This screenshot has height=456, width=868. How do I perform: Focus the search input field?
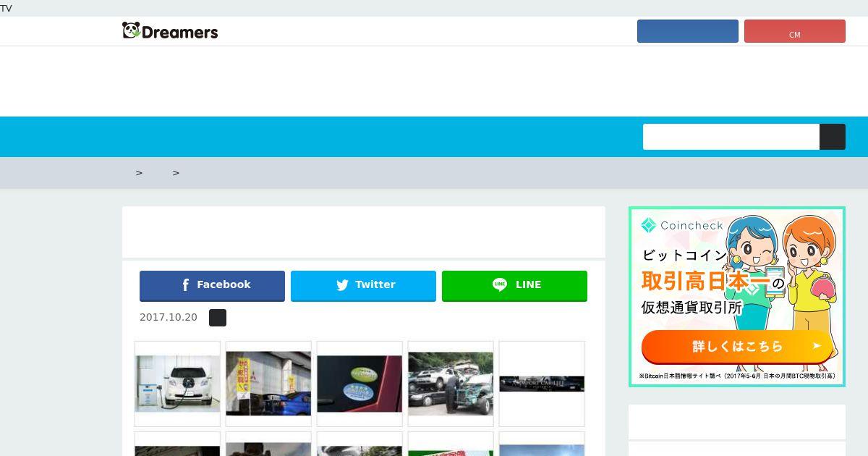pos(731,137)
